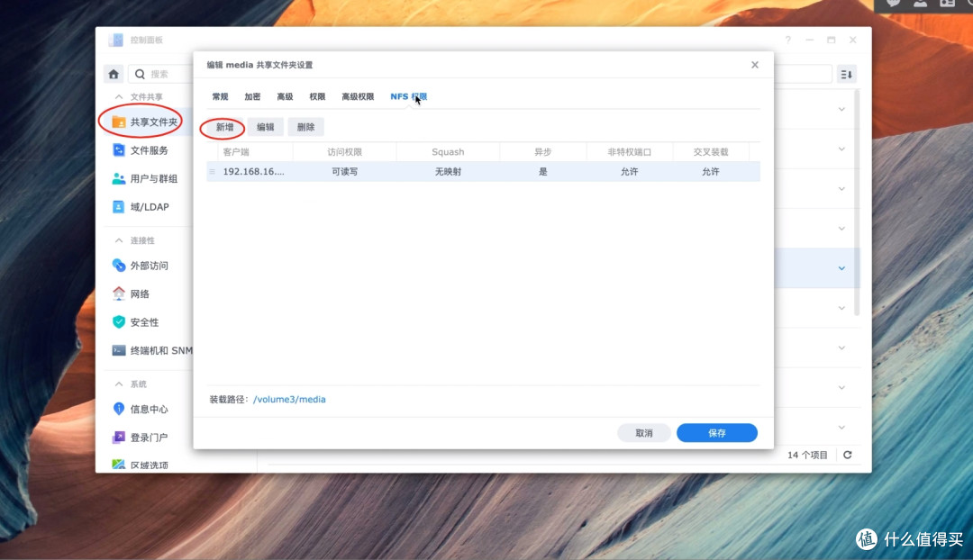Open File Services (文件服务) in sidebar
Viewport: 973px width, 560px height.
click(x=141, y=150)
